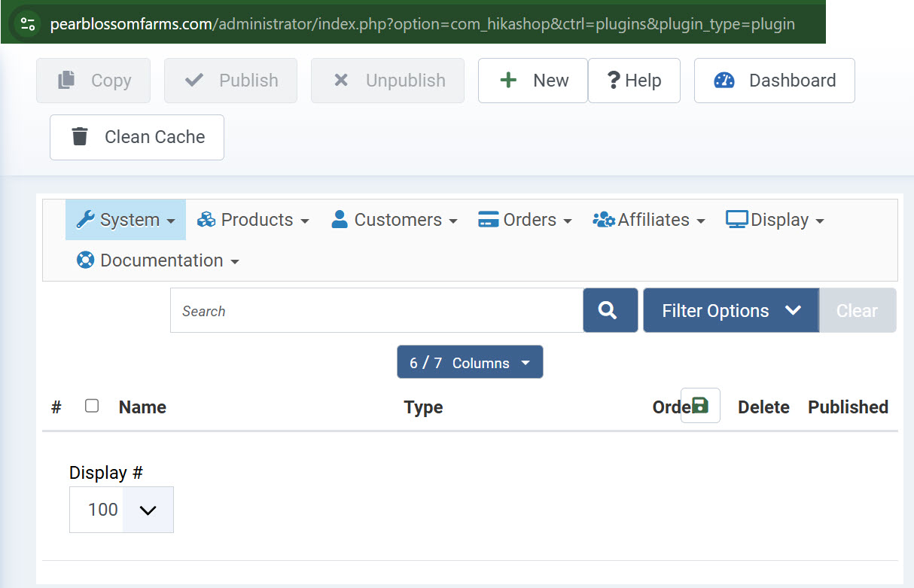
Task: Click the Help question mark icon
Action: [614, 81]
